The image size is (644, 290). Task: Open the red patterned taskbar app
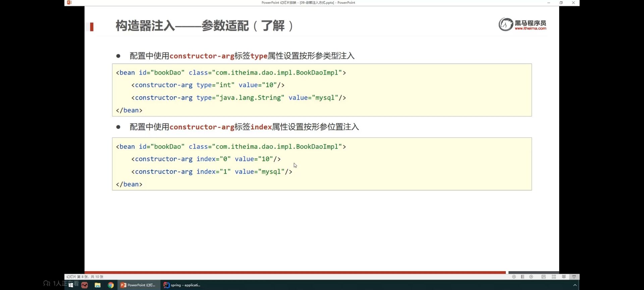coord(85,285)
